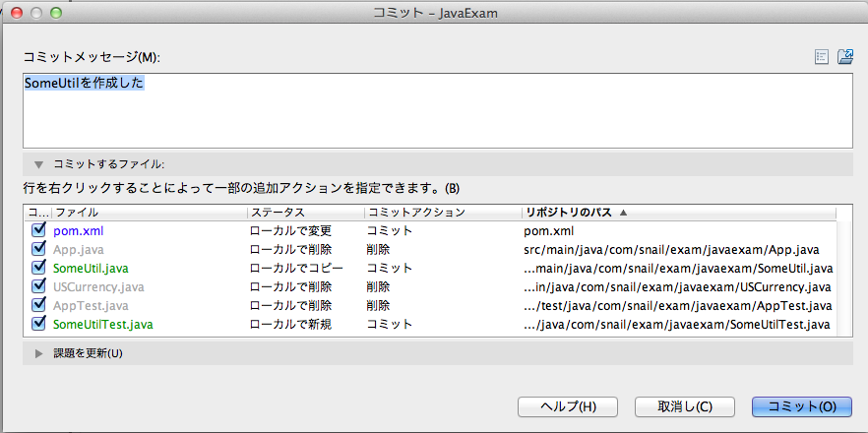Click the load message template folder icon
The height and width of the screenshot is (433, 868).
click(x=844, y=57)
